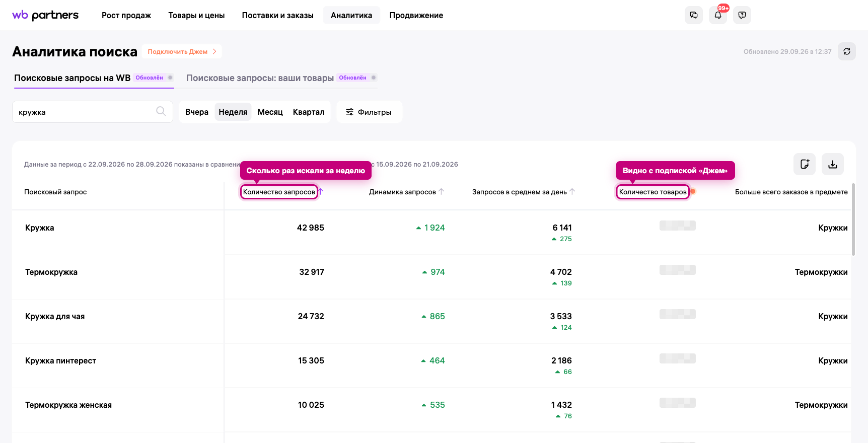Screen dimensions: 868x443
Task: Sort by the Количество запросов column header
Action: pyautogui.click(x=279, y=192)
